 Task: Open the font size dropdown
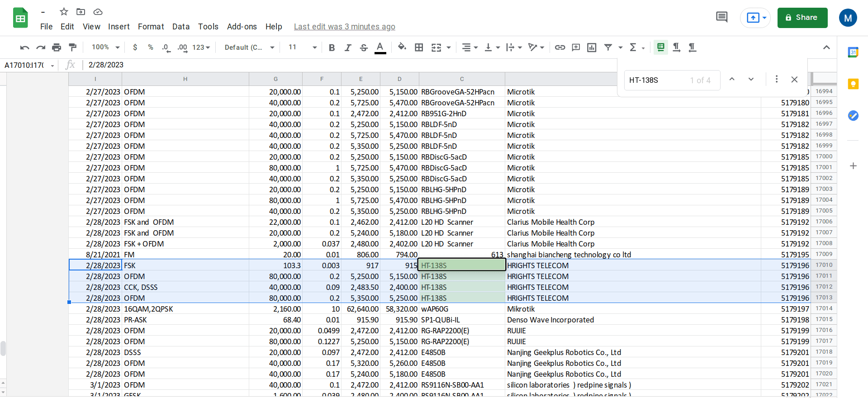[302, 47]
